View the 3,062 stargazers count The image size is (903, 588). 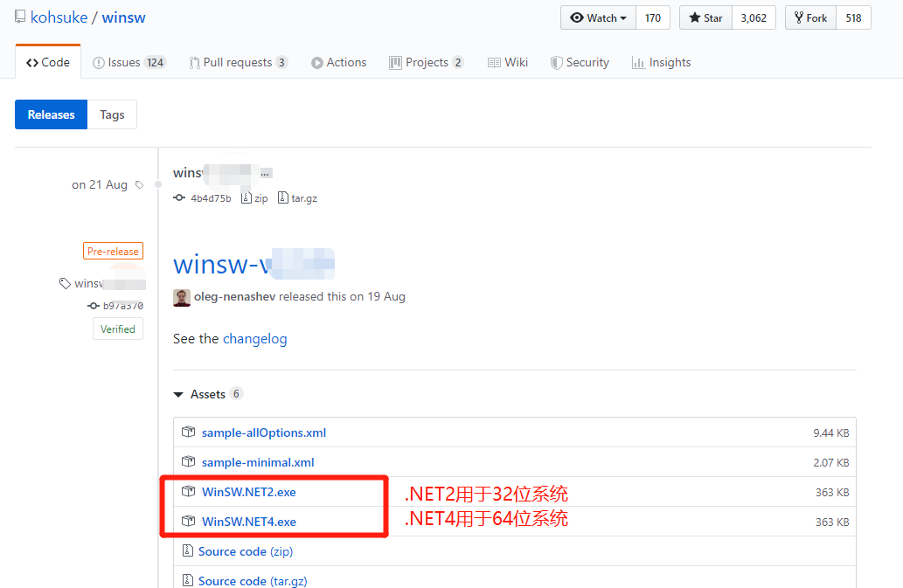754,17
